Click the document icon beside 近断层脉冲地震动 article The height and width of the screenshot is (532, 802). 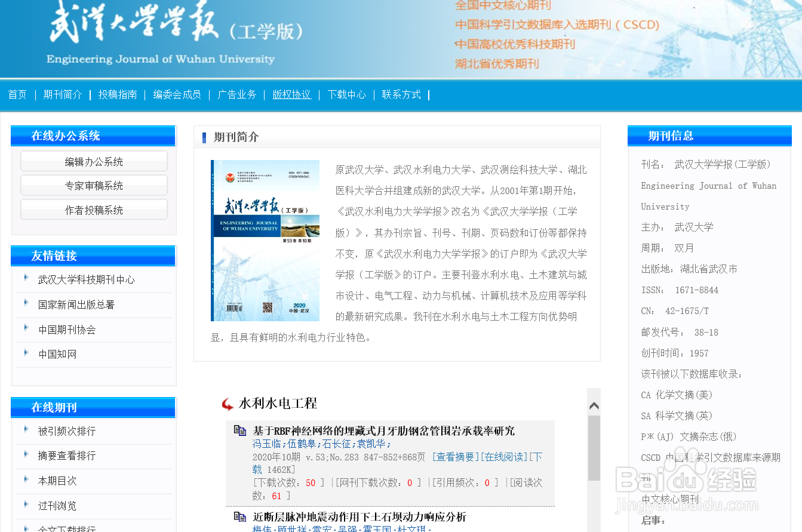point(240,516)
